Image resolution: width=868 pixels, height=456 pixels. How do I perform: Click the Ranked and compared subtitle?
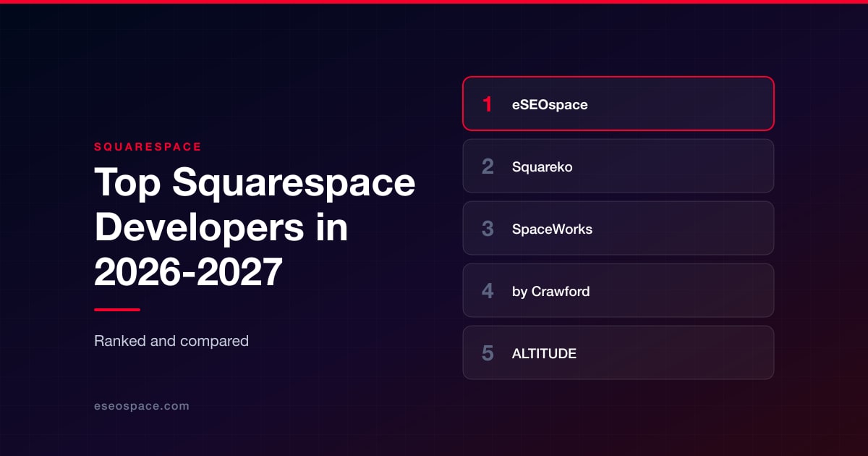[171, 340]
